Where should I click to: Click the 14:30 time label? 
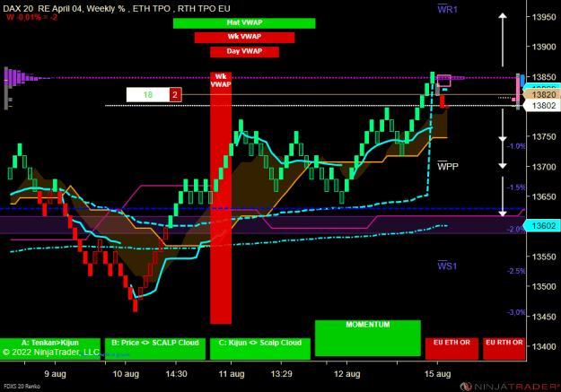pos(177,374)
